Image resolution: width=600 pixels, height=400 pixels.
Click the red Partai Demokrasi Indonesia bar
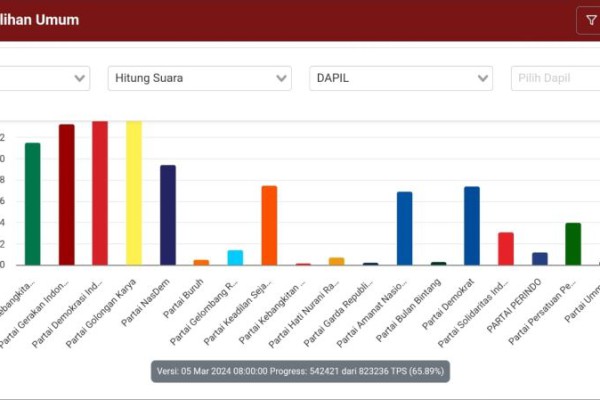[x=100, y=193]
